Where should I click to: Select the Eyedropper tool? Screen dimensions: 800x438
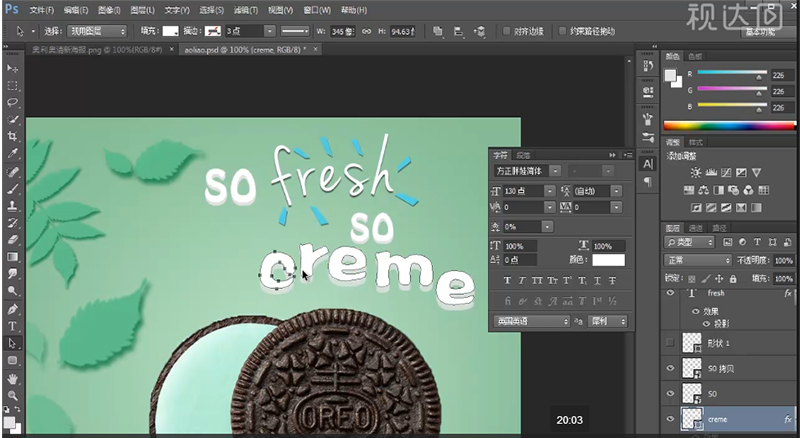tap(12, 154)
